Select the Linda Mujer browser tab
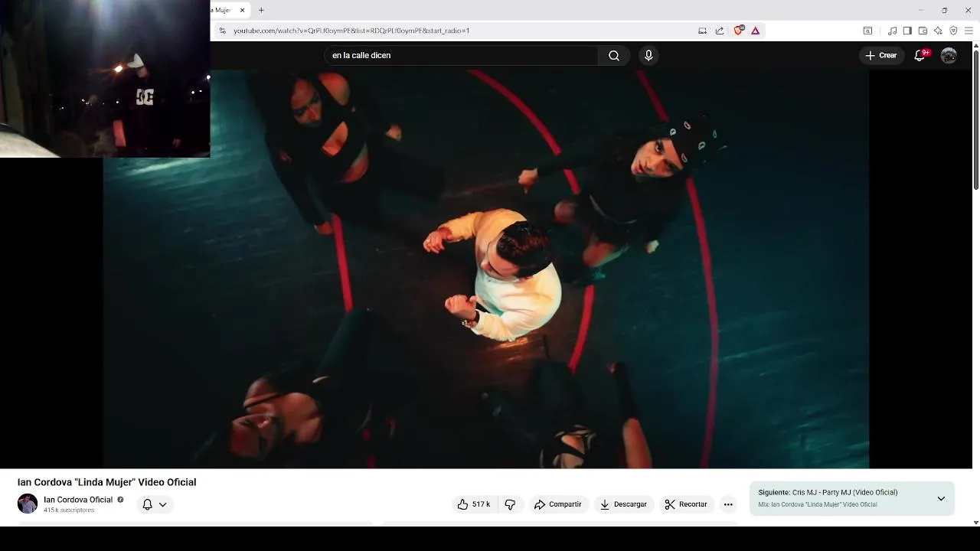This screenshot has width=980, height=551. point(222,10)
